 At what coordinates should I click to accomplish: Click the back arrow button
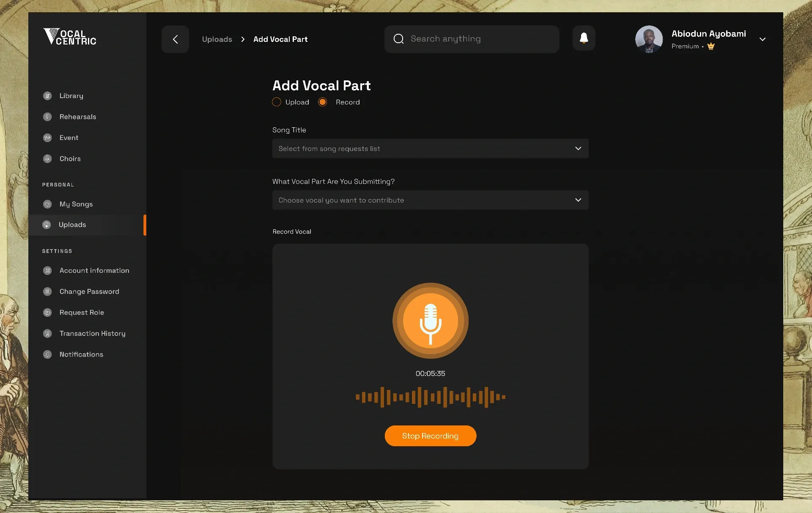175,39
